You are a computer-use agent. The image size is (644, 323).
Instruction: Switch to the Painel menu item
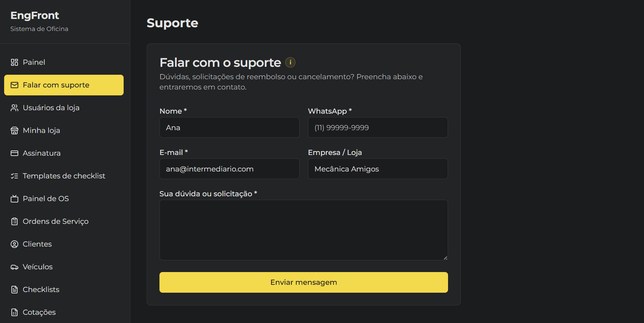[34, 62]
